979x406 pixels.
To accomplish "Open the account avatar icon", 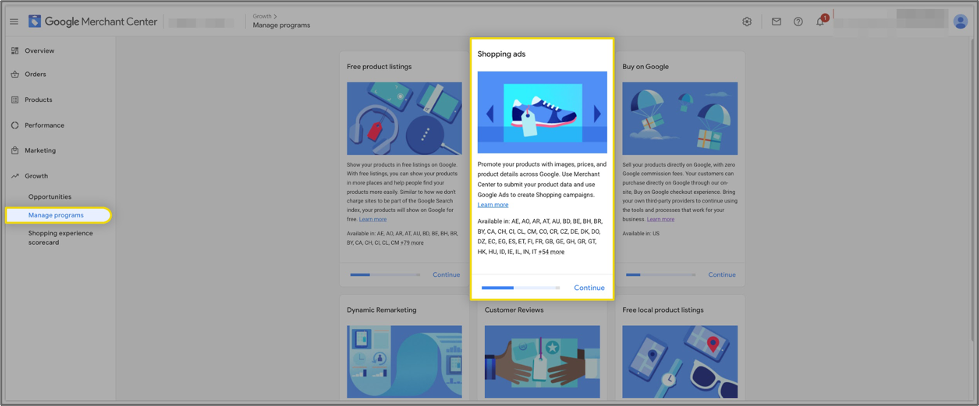I will point(960,22).
